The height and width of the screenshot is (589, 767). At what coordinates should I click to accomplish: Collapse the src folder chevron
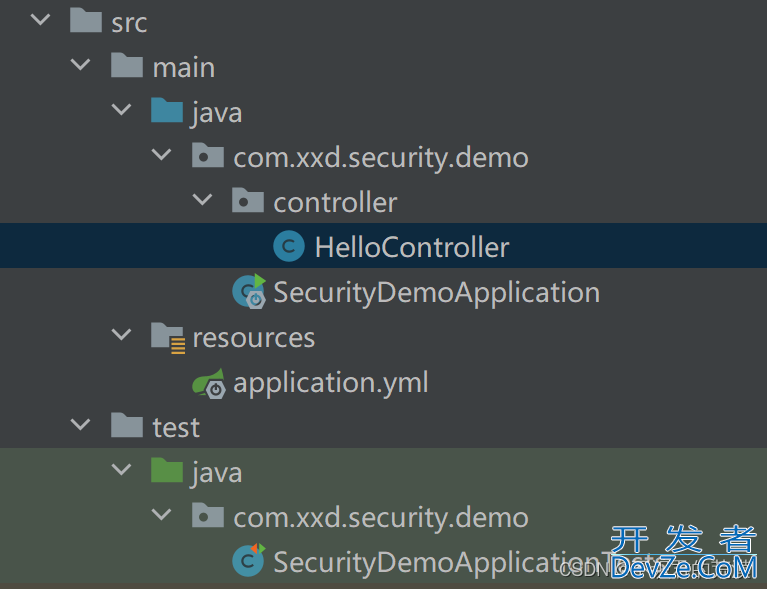click(40, 20)
